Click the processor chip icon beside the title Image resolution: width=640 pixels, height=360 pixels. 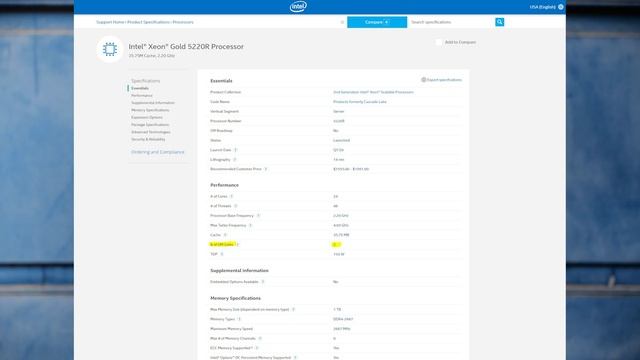(110, 49)
